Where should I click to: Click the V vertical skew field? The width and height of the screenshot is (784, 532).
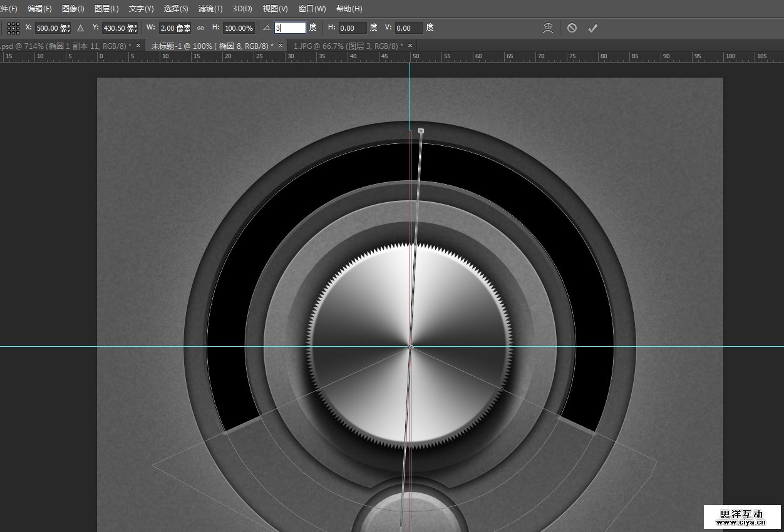pos(408,28)
